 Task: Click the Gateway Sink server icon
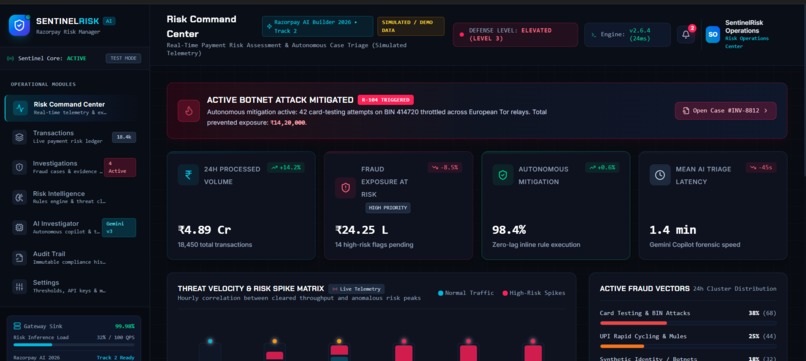click(x=17, y=326)
